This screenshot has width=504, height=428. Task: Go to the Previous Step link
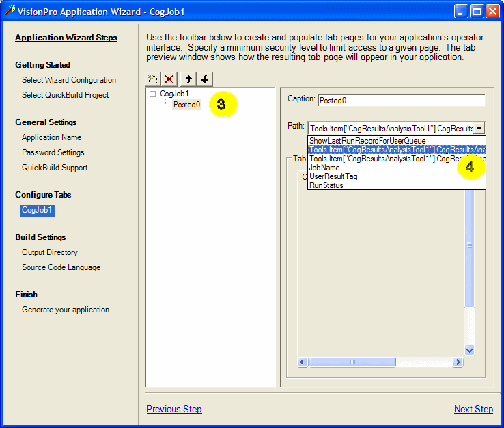(x=174, y=409)
